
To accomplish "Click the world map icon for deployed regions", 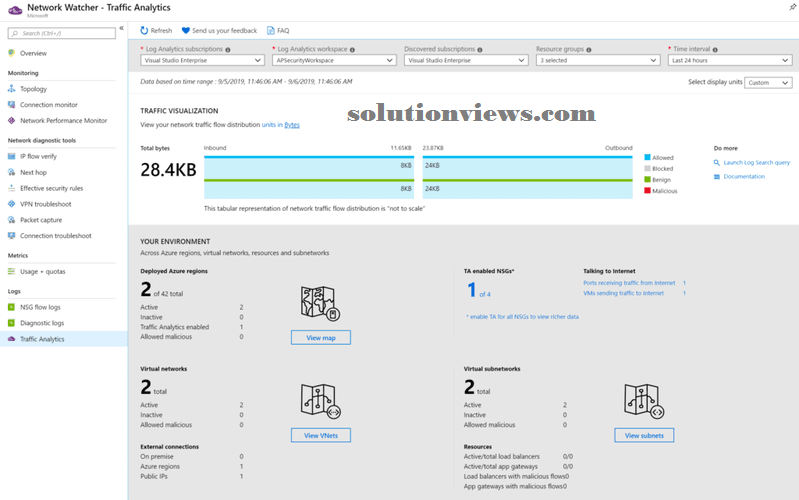I will [x=320, y=303].
